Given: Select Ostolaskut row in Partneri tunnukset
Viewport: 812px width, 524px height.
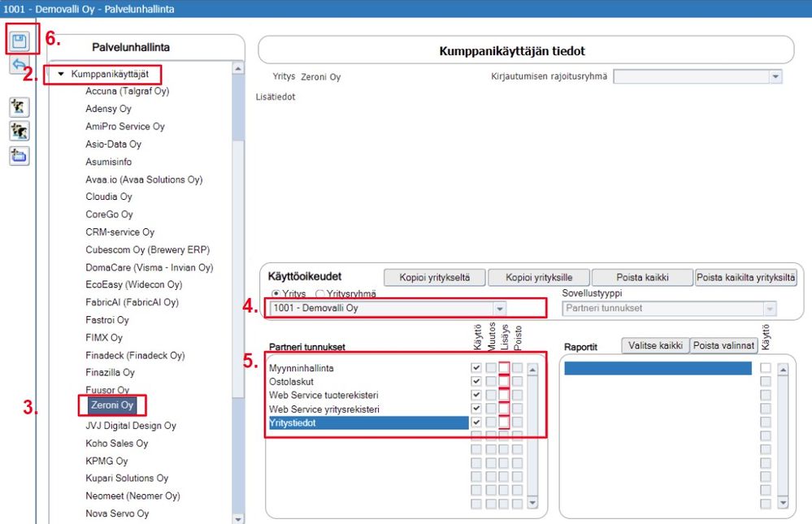Looking at the screenshot, I should coord(368,382).
